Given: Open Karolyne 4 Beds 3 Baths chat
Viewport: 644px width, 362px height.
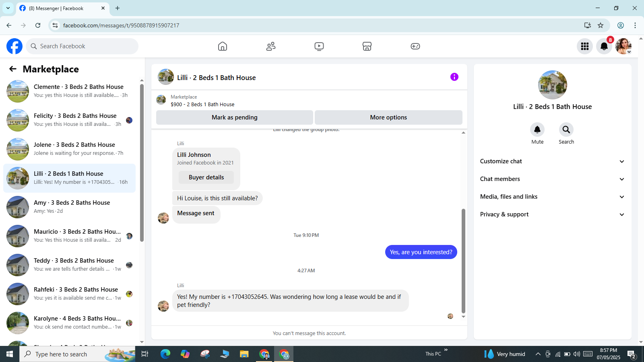Looking at the screenshot, I should tap(69, 323).
